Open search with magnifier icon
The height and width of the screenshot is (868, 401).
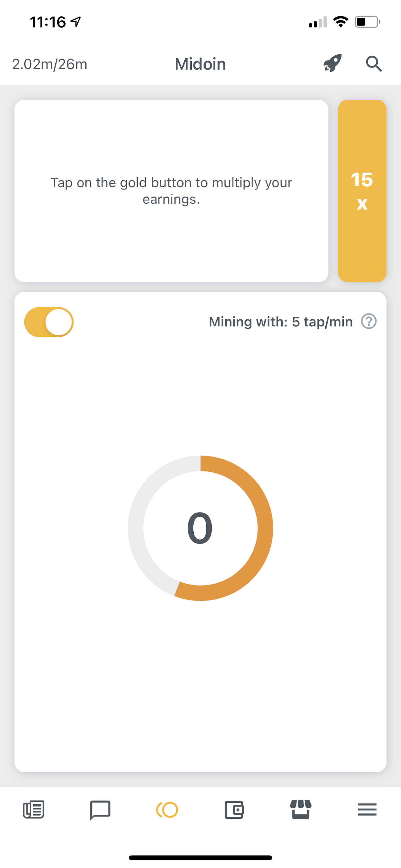point(374,64)
